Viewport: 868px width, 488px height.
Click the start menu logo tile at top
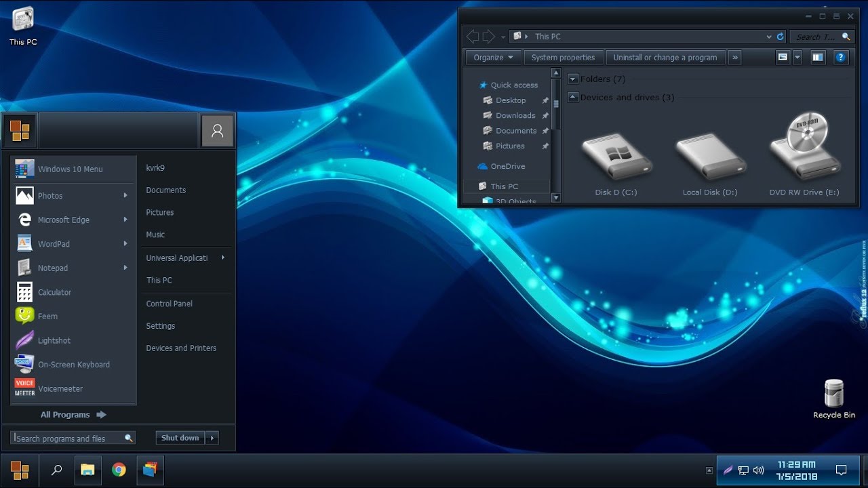(20, 131)
